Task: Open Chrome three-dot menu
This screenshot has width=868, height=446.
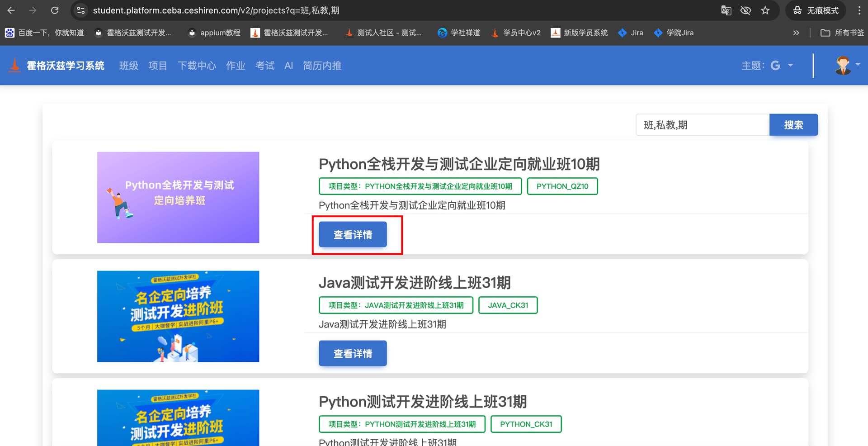Action: click(x=859, y=10)
